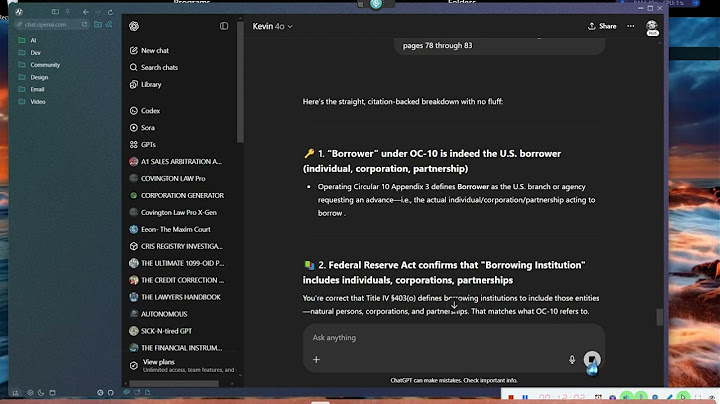Image resolution: width=720 pixels, height=404 pixels.
Task: Open Codex from the sidebar
Action: click(145, 111)
